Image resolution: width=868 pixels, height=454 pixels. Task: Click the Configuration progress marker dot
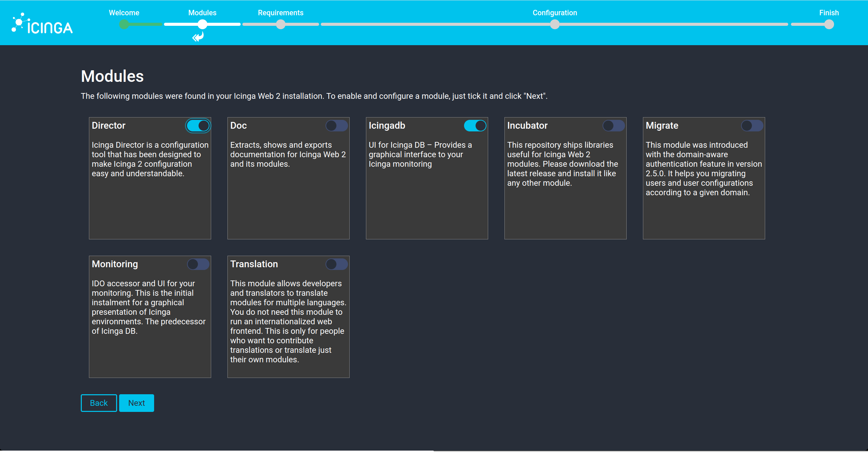click(555, 24)
